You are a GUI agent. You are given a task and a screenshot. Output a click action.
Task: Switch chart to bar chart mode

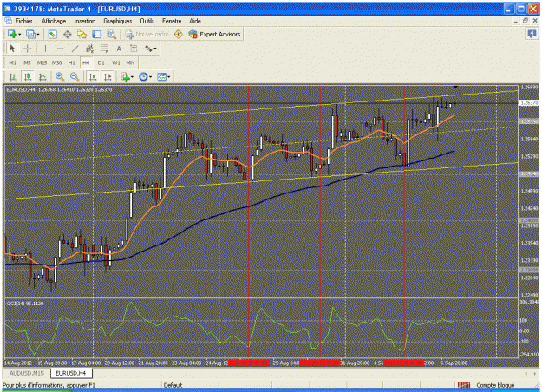pos(13,76)
